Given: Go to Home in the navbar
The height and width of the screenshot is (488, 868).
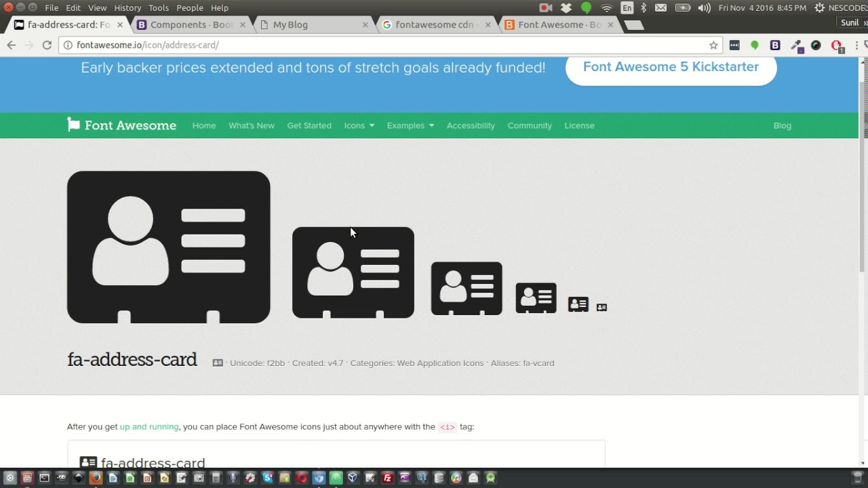Looking at the screenshot, I should coord(204,125).
